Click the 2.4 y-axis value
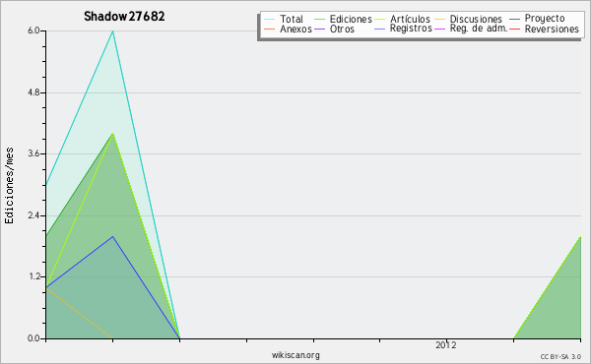Screen dimensions: 591x364 click(x=33, y=215)
